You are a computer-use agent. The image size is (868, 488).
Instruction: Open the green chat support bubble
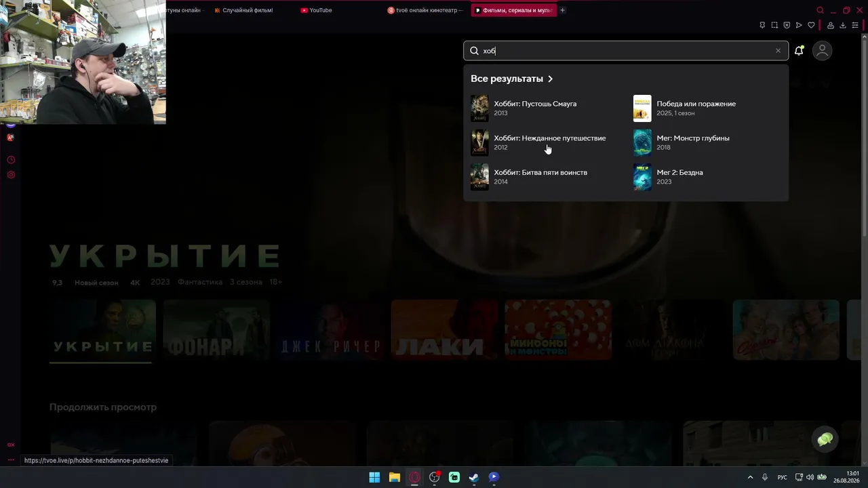pos(825,440)
